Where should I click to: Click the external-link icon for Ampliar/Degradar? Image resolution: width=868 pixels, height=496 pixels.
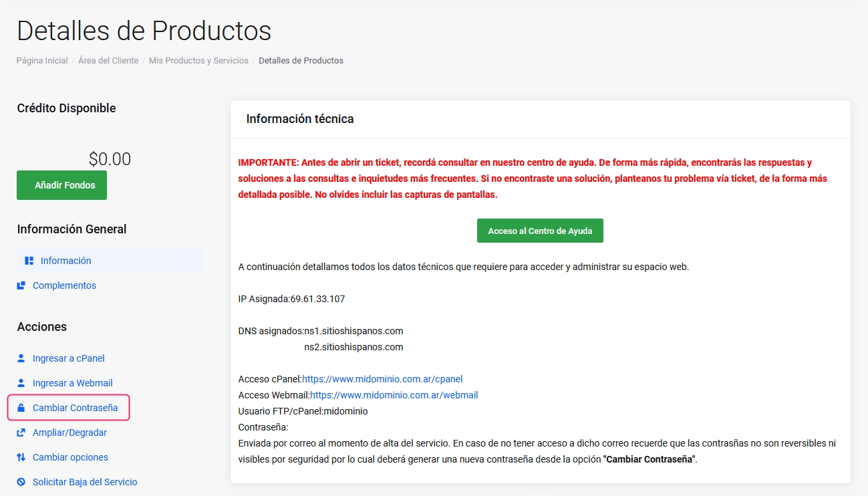tap(21, 432)
